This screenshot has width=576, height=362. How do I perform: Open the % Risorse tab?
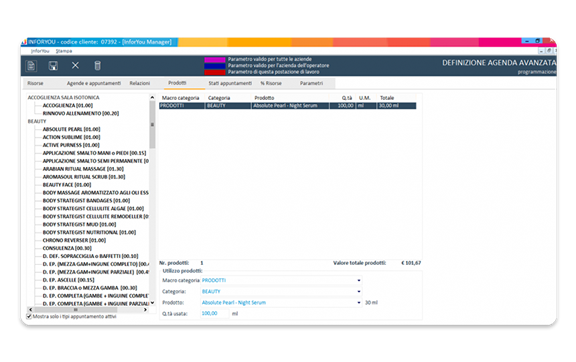click(x=271, y=83)
